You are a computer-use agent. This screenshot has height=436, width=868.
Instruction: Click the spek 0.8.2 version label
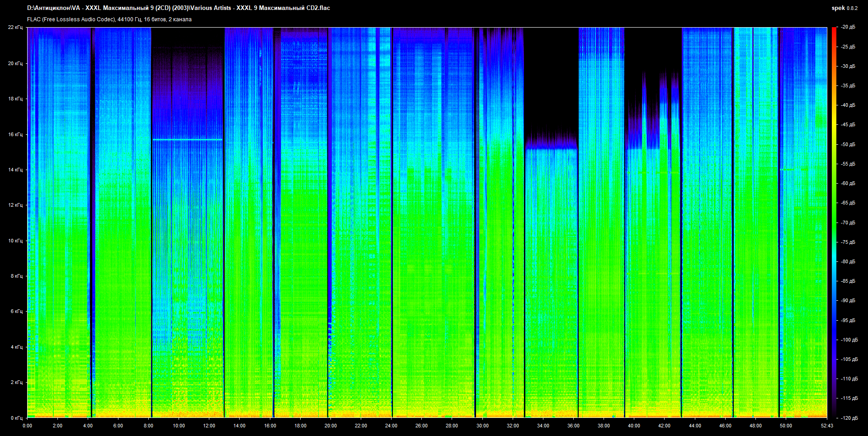tap(844, 8)
